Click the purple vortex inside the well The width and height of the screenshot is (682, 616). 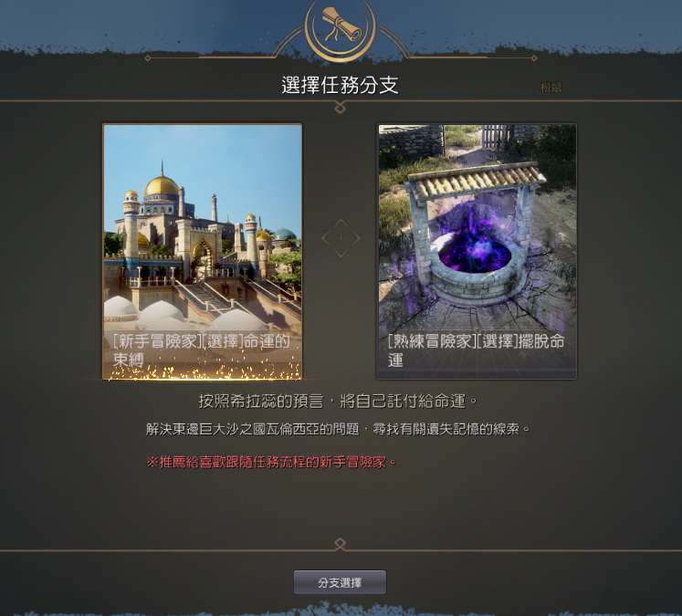click(x=474, y=252)
